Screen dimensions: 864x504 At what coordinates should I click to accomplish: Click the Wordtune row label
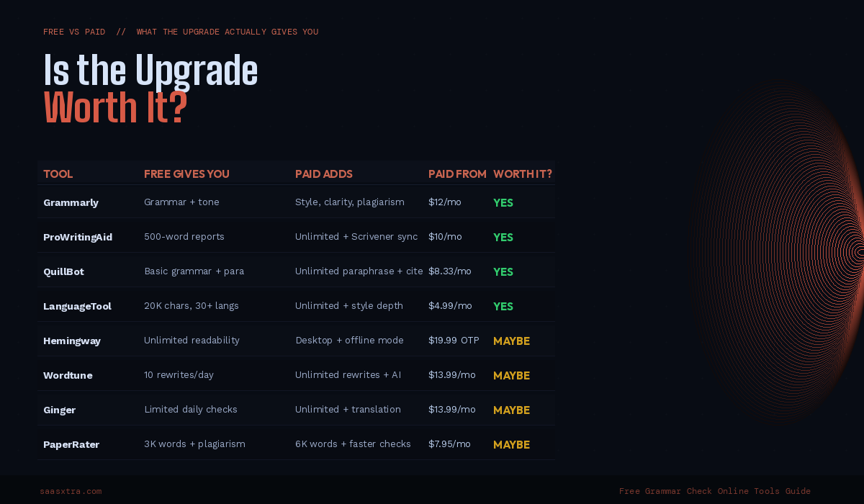pyautogui.click(x=68, y=375)
